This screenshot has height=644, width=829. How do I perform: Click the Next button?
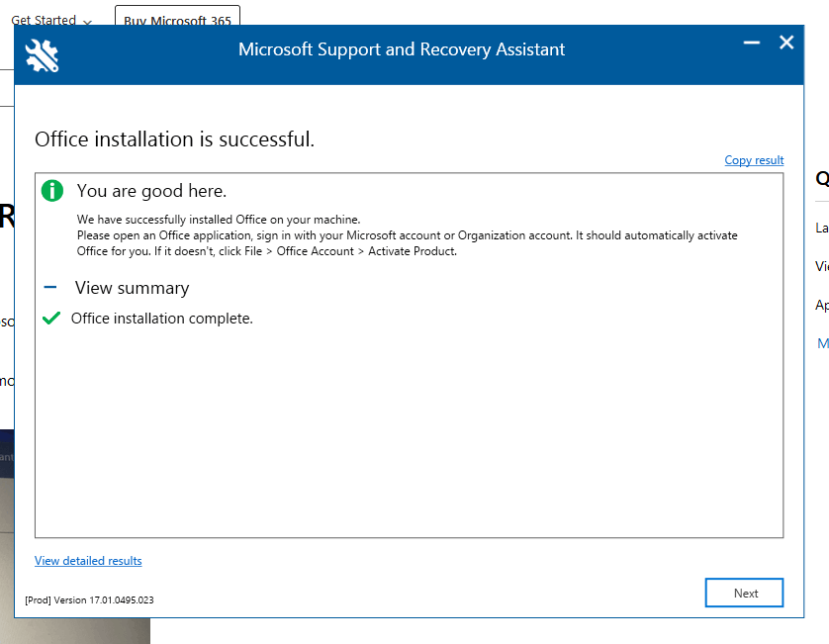(744, 593)
